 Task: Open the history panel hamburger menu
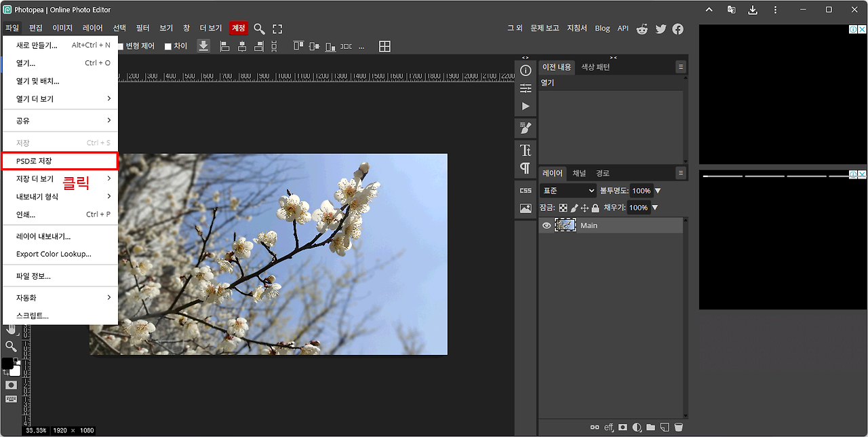(681, 67)
